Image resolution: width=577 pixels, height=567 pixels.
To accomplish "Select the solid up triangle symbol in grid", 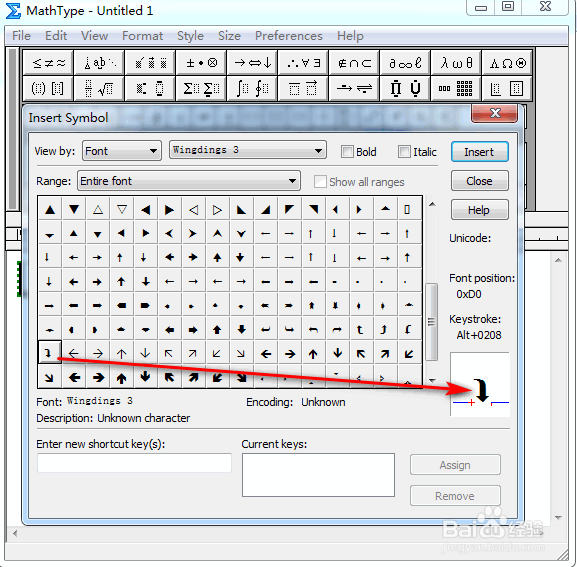I will click(50, 210).
